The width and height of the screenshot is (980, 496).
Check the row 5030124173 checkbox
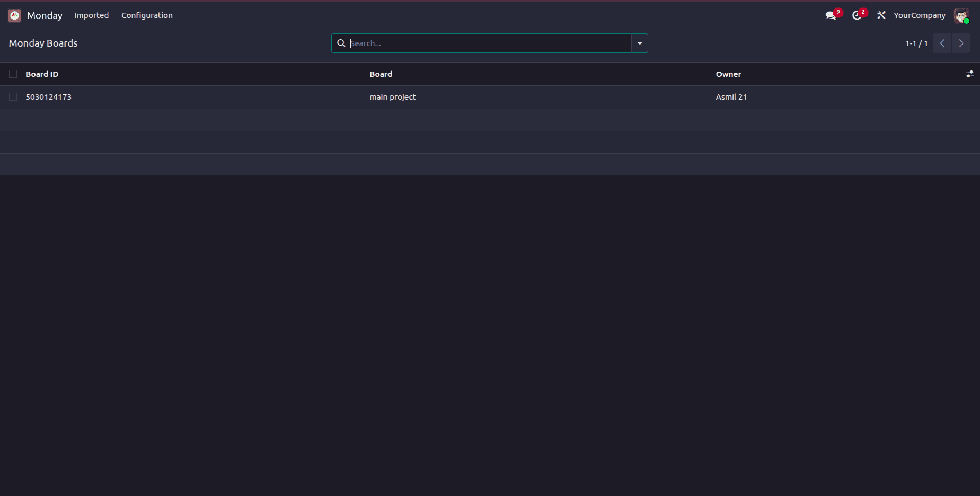[x=13, y=97]
